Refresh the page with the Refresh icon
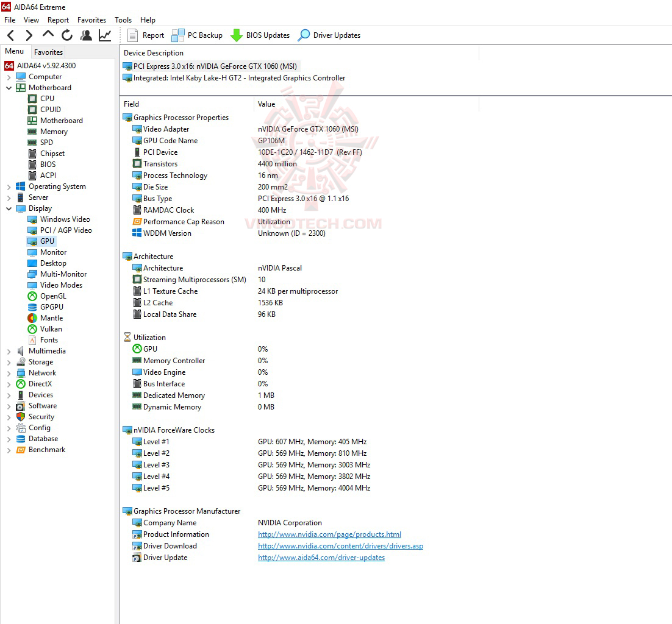 67,35
